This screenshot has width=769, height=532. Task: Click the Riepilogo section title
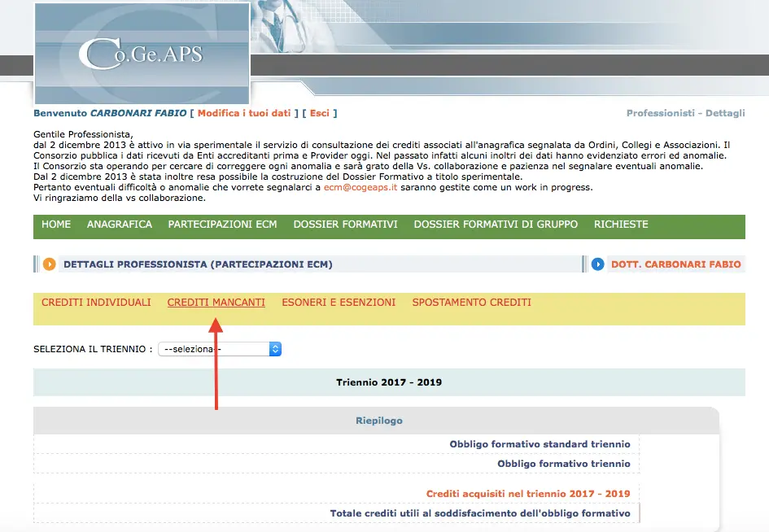tap(379, 421)
